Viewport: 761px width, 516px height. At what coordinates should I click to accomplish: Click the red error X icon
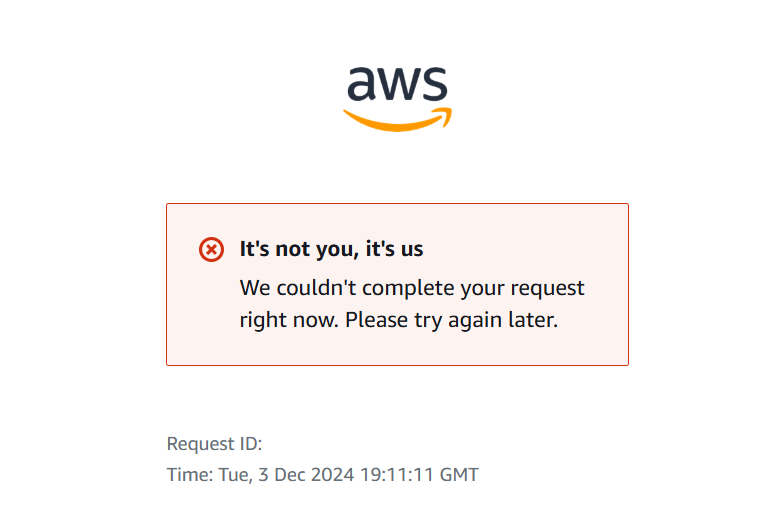tap(211, 249)
